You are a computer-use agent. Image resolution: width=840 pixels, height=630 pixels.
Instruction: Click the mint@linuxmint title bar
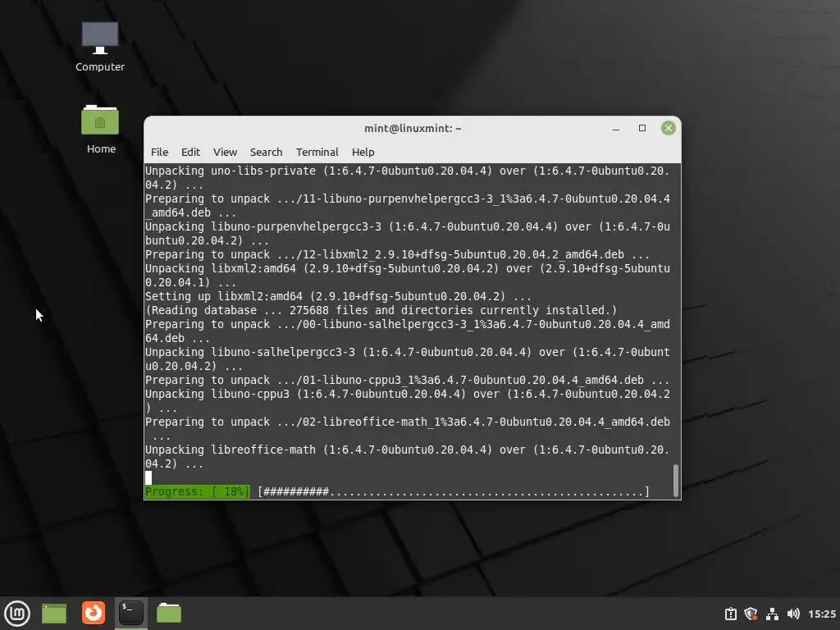(413, 129)
